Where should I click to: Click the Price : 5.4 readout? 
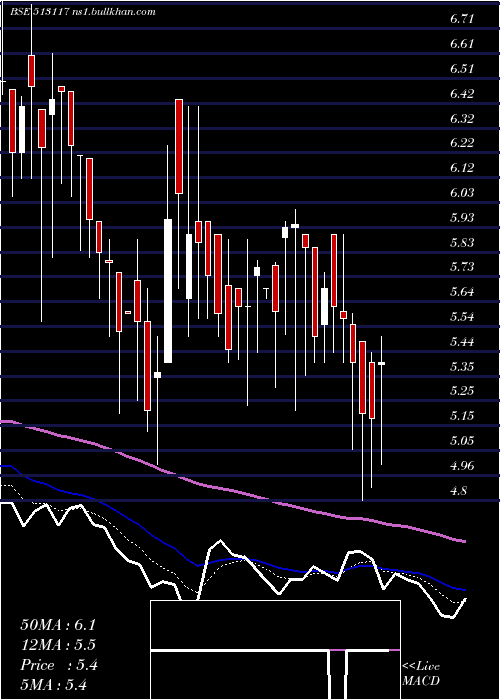pos(59,666)
